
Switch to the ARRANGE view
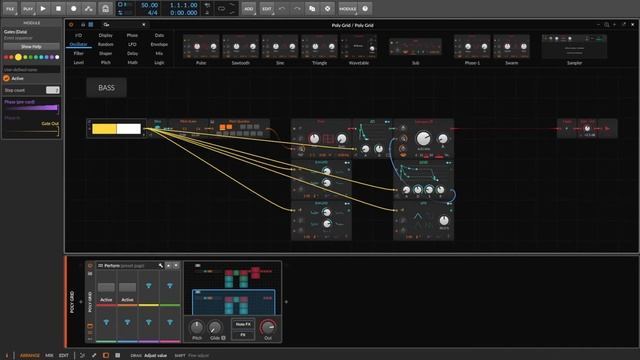pos(30,356)
